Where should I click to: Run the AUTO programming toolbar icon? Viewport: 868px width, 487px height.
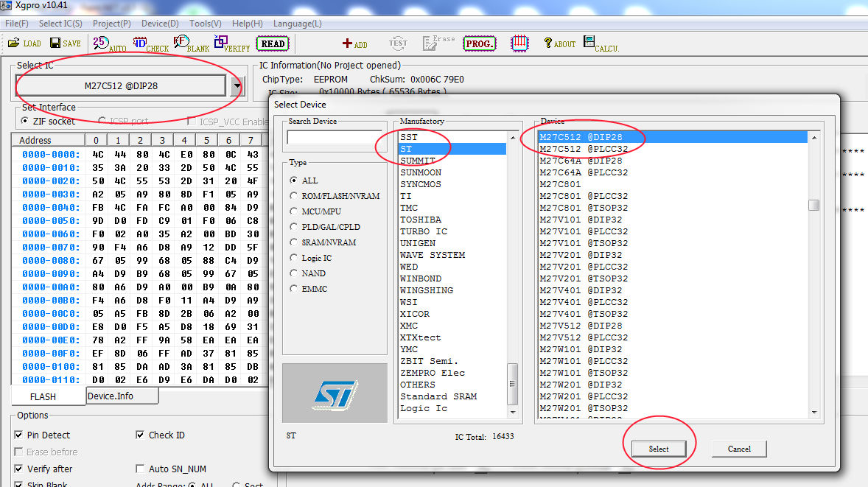tap(110, 43)
